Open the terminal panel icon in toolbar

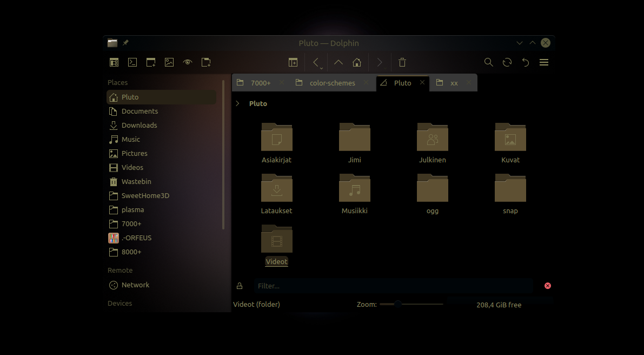tap(132, 62)
